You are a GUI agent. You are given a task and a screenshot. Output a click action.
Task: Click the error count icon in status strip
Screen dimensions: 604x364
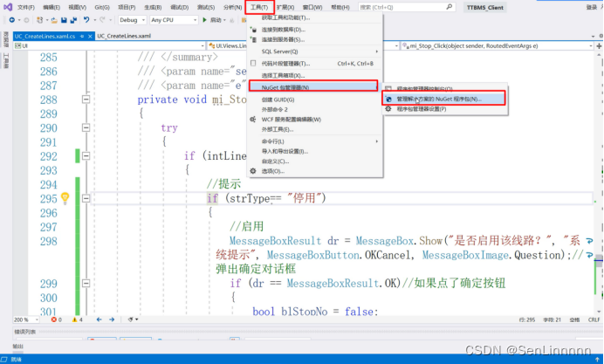[x=54, y=319]
